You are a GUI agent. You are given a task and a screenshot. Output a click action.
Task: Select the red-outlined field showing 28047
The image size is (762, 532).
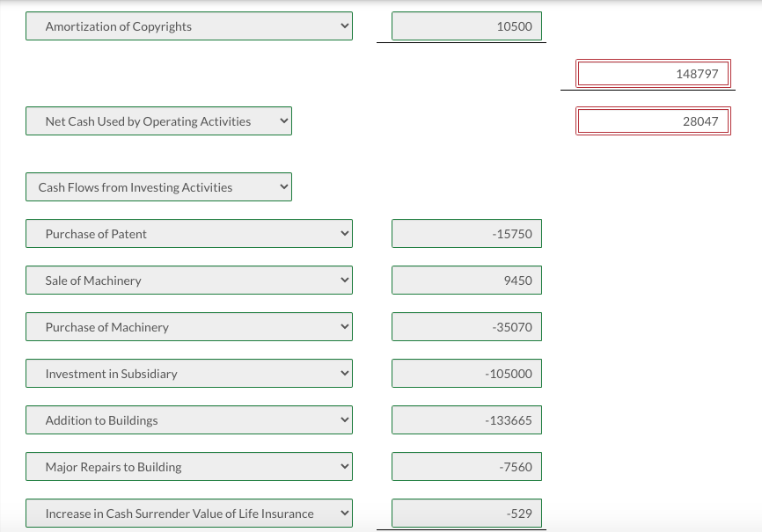pyautogui.click(x=653, y=121)
